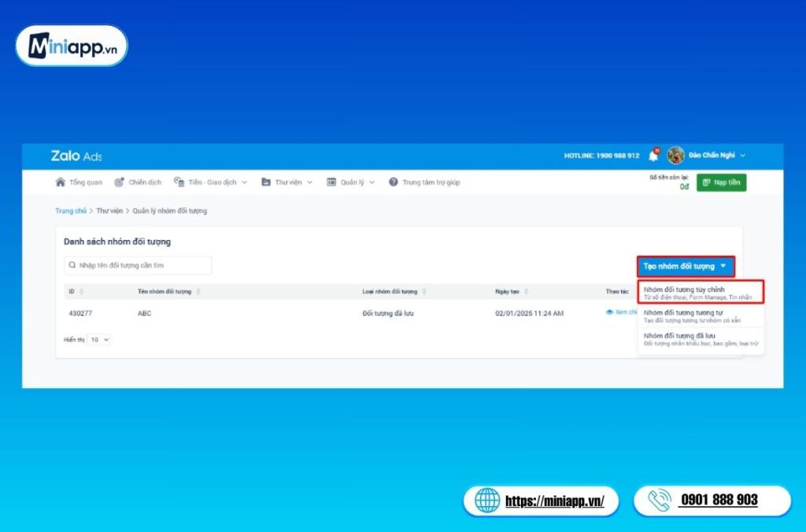The height and width of the screenshot is (532, 806).
Task: Toggle the Tạo nhóm đối tượng dropdown
Action: click(686, 266)
